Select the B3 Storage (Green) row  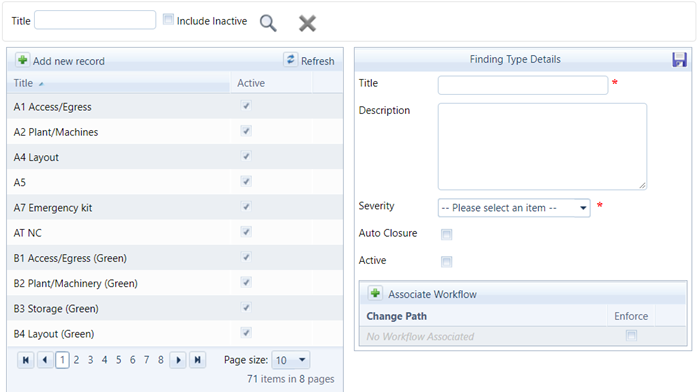point(175,308)
